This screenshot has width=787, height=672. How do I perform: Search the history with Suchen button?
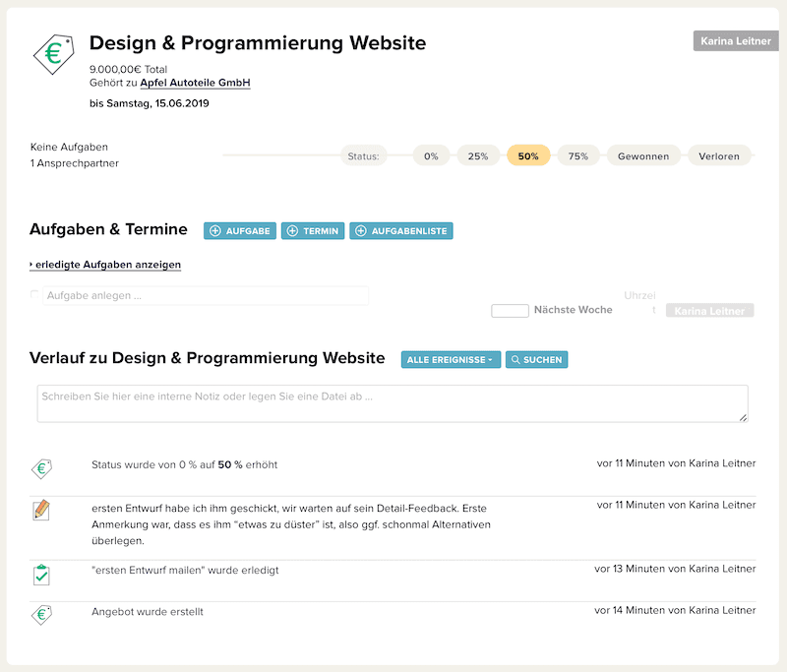click(536, 360)
